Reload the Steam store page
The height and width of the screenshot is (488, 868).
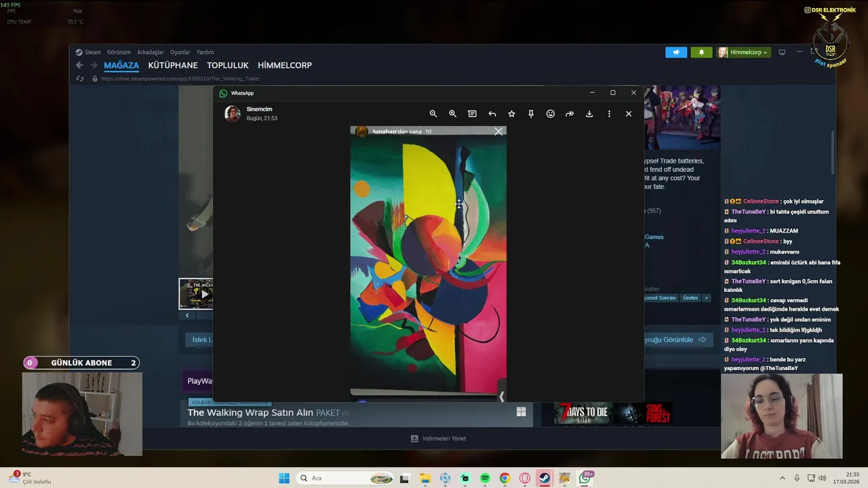coord(79,79)
